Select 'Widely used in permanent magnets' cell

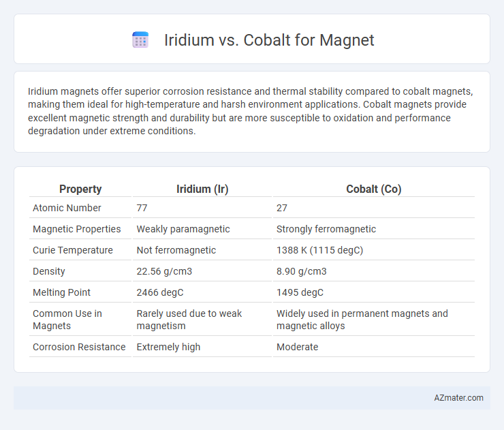click(362, 320)
